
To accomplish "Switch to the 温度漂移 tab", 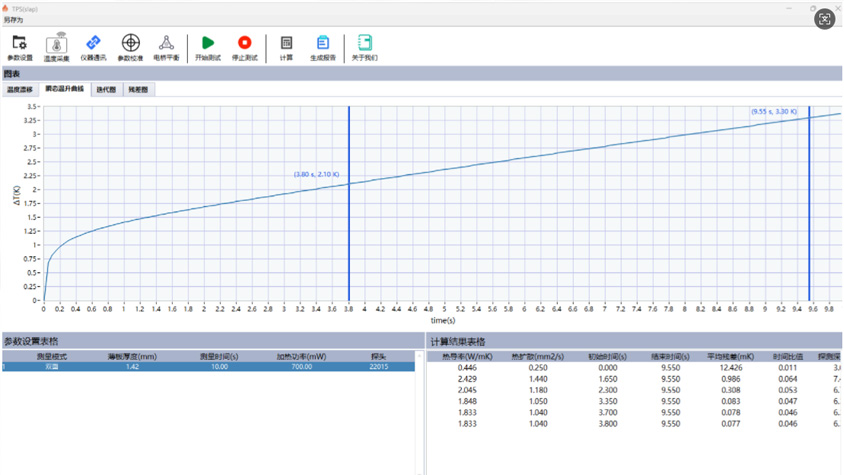I will point(20,89).
